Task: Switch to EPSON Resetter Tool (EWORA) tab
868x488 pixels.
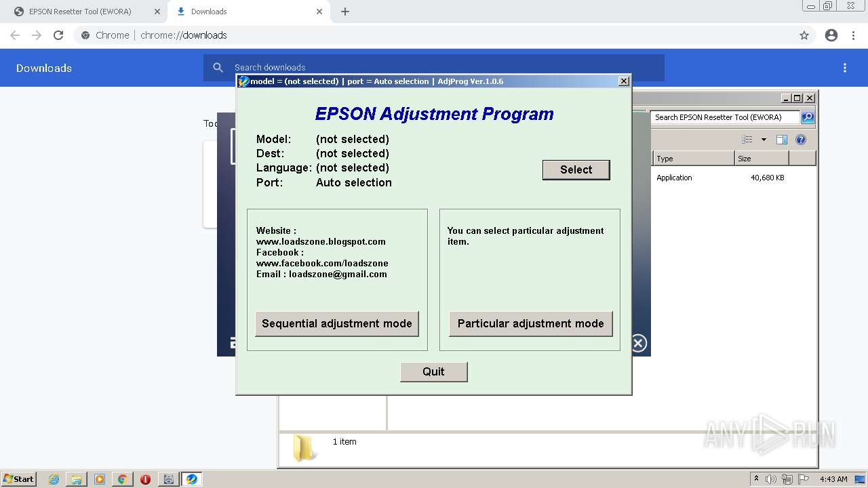Action: (80, 12)
